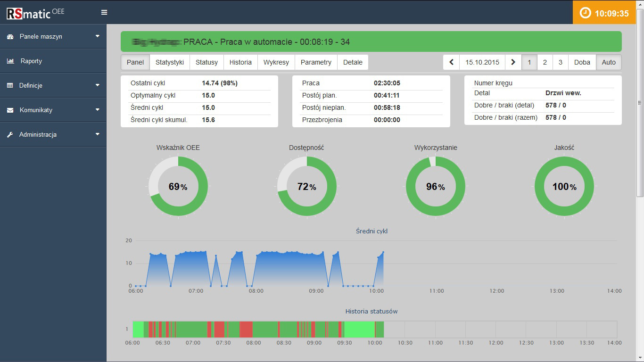
Task: Click the 10:09:35 clock display
Action: pos(611,13)
